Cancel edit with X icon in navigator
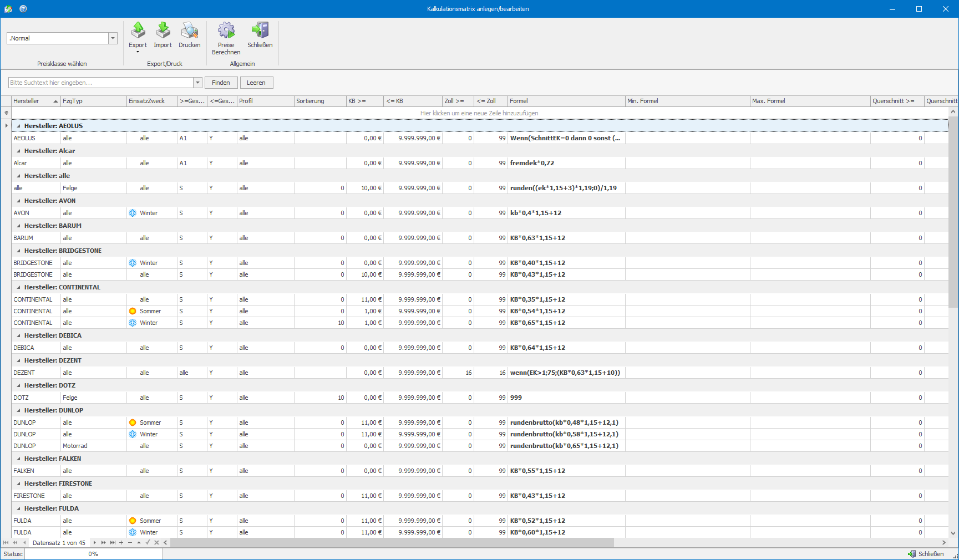 click(x=157, y=543)
